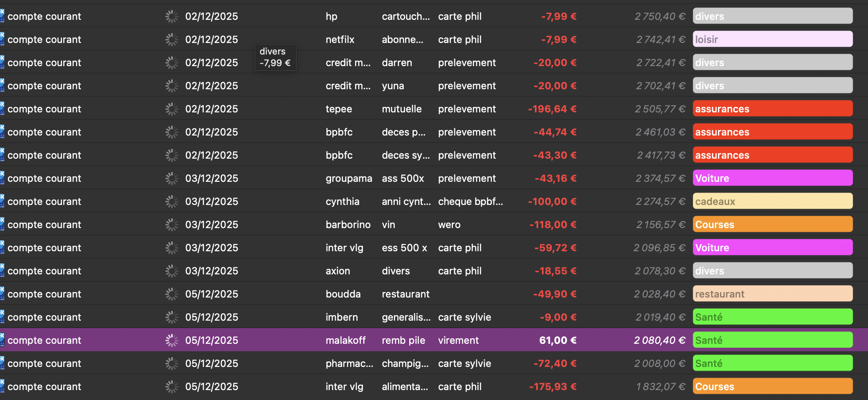Click the status spinner in the tepee mutuelle row
The width and height of the screenshot is (868, 400).
(172, 109)
